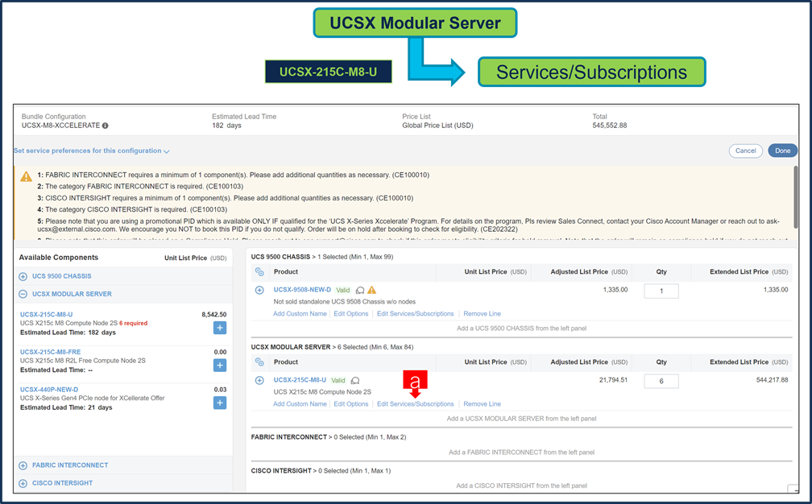Click the total value 545,552.88

[610, 126]
